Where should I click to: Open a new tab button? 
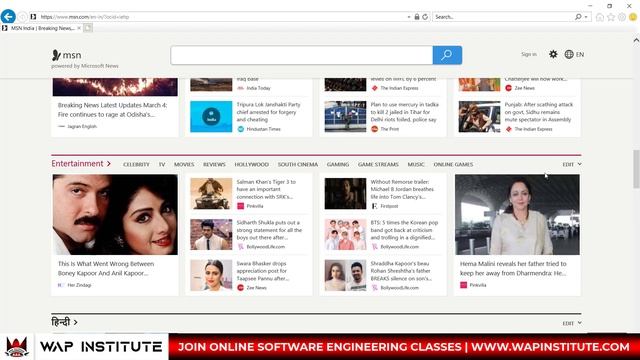88,28
